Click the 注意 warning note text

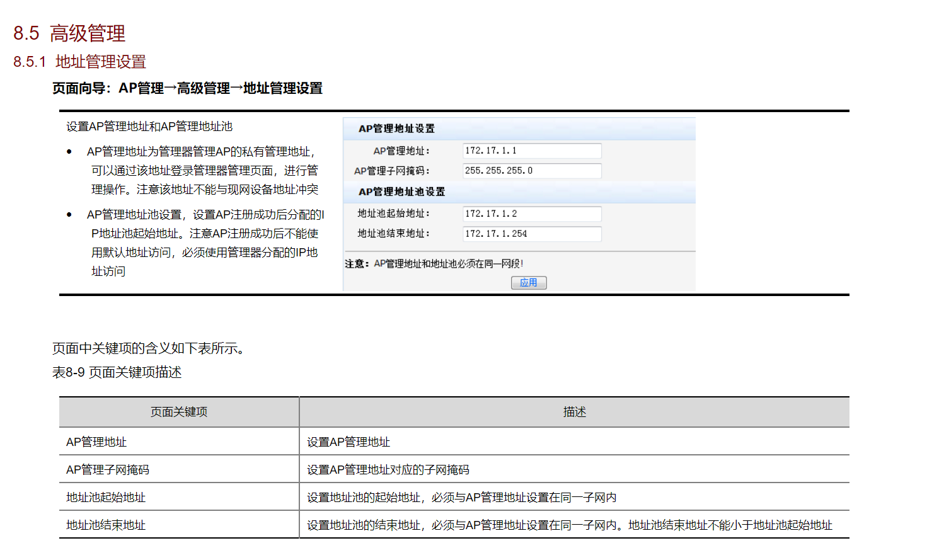[x=434, y=263]
